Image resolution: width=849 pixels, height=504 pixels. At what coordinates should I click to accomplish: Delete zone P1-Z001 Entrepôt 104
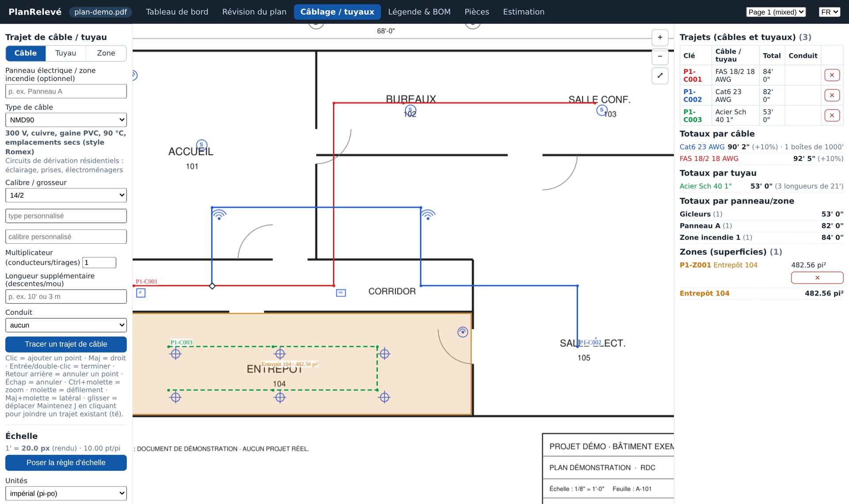pos(817,278)
